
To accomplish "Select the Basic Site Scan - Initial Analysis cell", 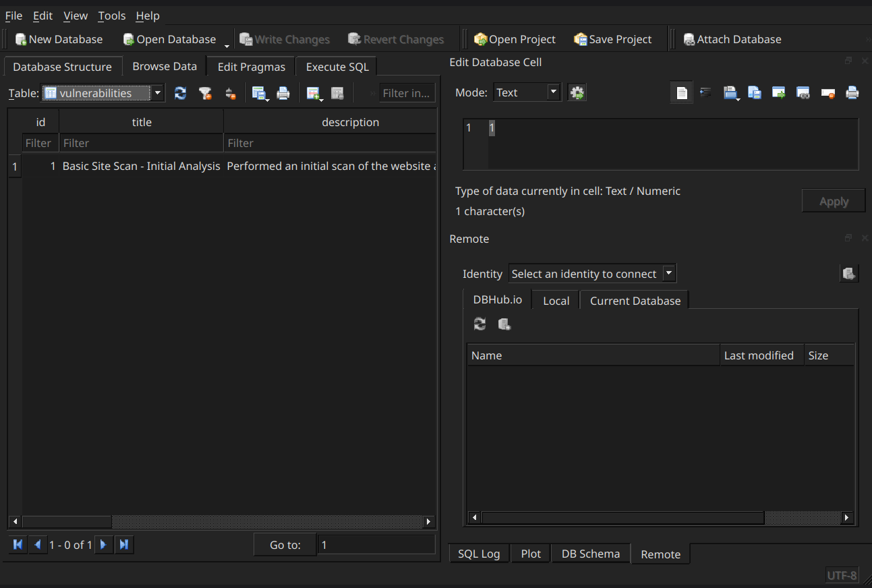I will (142, 166).
